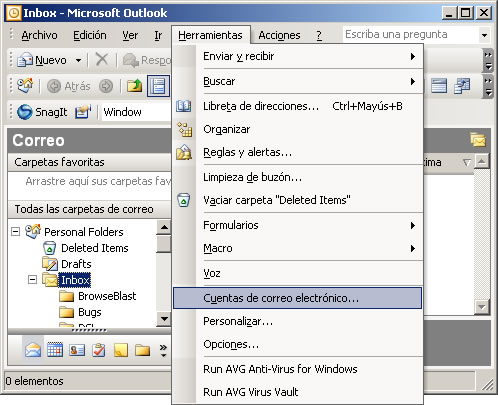Open the Ir menu
The height and width of the screenshot is (405, 498).
pos(158,35)
